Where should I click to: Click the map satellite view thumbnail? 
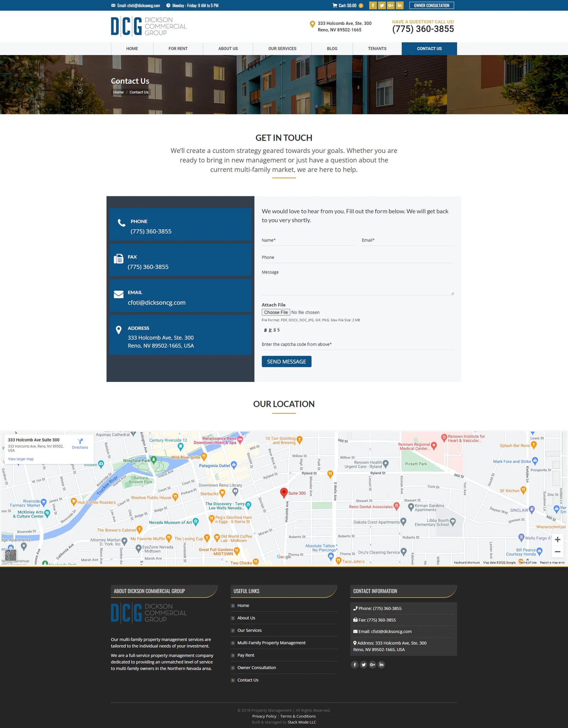click(11, 555)
